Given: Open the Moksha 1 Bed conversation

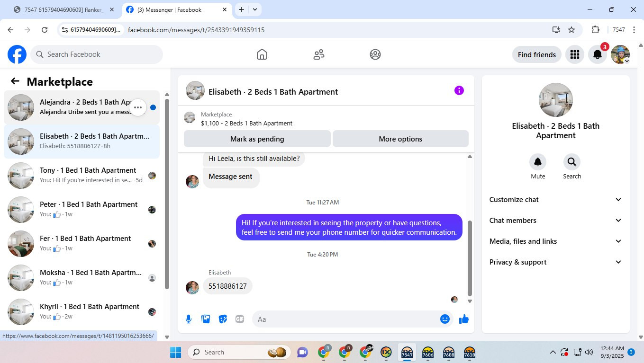Looking at the screenshot, I should click(82, 278).
